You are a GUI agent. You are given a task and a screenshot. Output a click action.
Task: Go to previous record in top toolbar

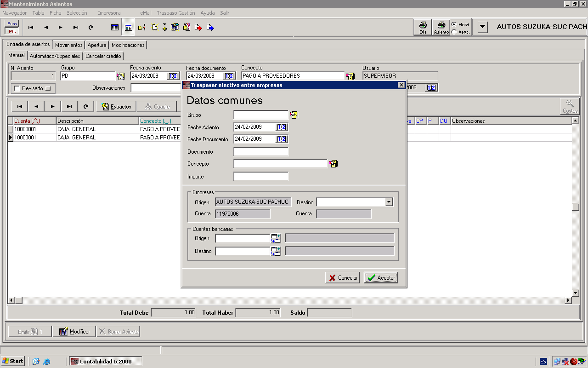pos(46,28)
